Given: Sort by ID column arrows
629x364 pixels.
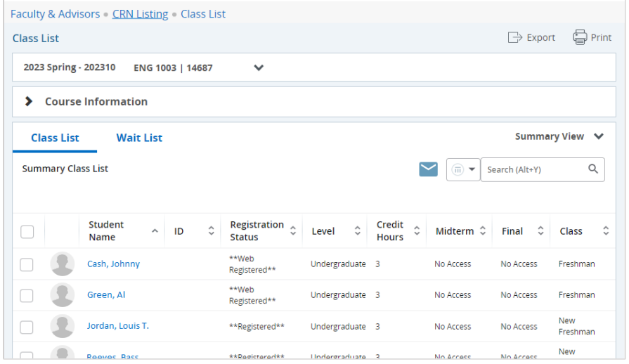Looking at the screenshot, I should pyautogui.click(x=211, y=231).
